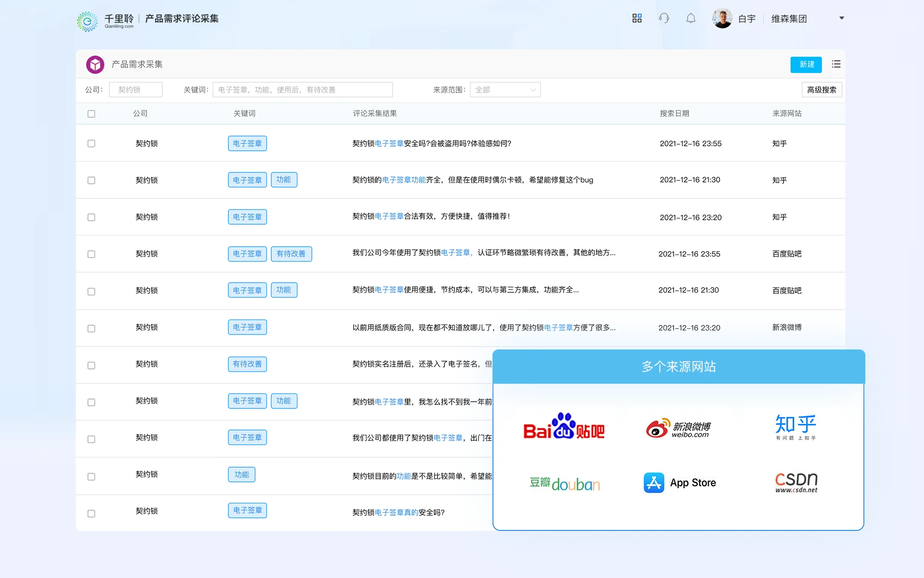The width and height of the screenshot is (924, 578).
Task: Open the 来源范围 dropdown showing 全部
Action: (505, 90)
